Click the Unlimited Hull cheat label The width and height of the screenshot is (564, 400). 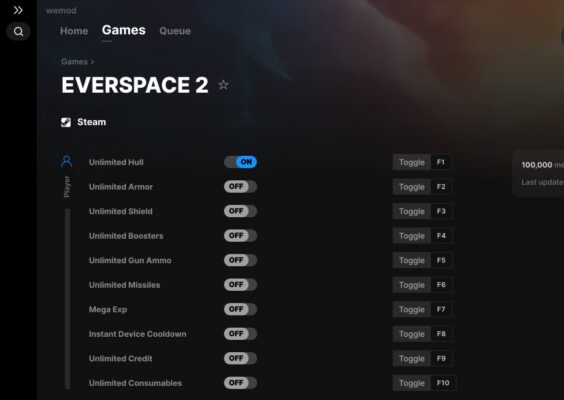pyautogui.click(x=116, y=162)
